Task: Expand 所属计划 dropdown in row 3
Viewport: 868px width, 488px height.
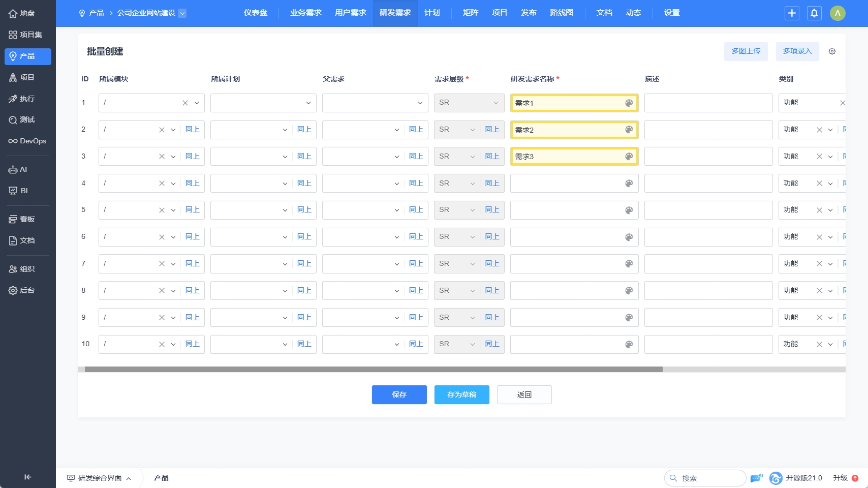Action: pyautogui.click(x=285, y=157)
